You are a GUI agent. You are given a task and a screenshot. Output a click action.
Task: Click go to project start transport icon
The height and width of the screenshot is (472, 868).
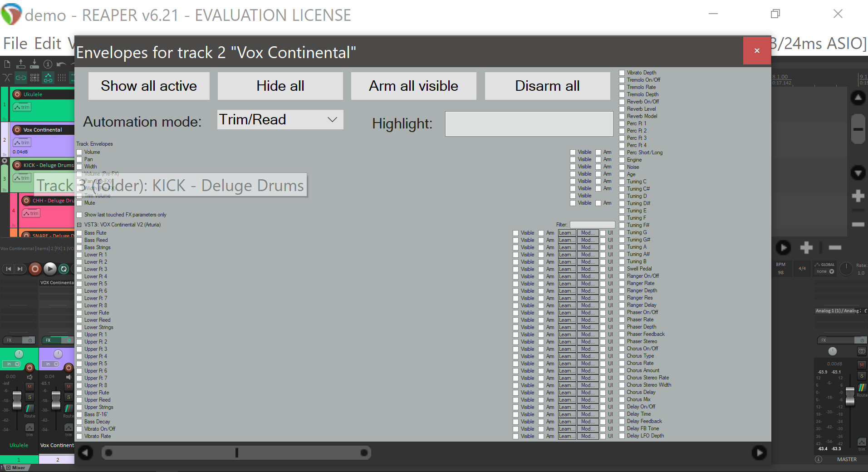[8, 269]
